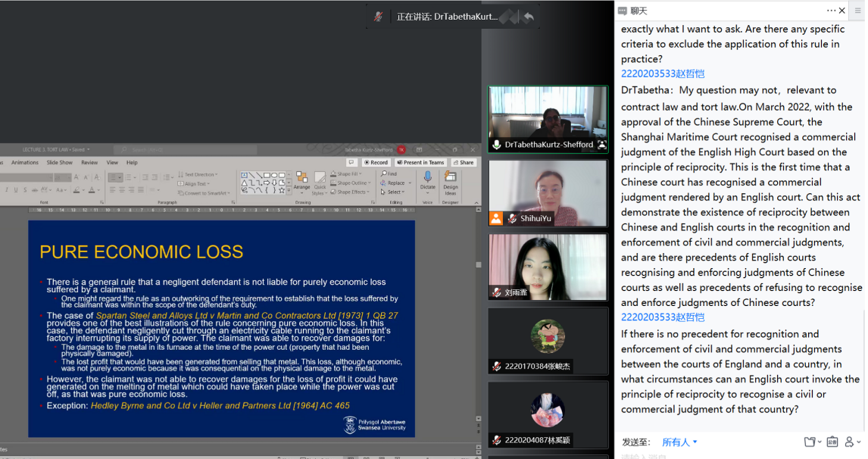Open the Shape Effects dropdown
Screen dimensions: 868x459
(x=350, y=192)
